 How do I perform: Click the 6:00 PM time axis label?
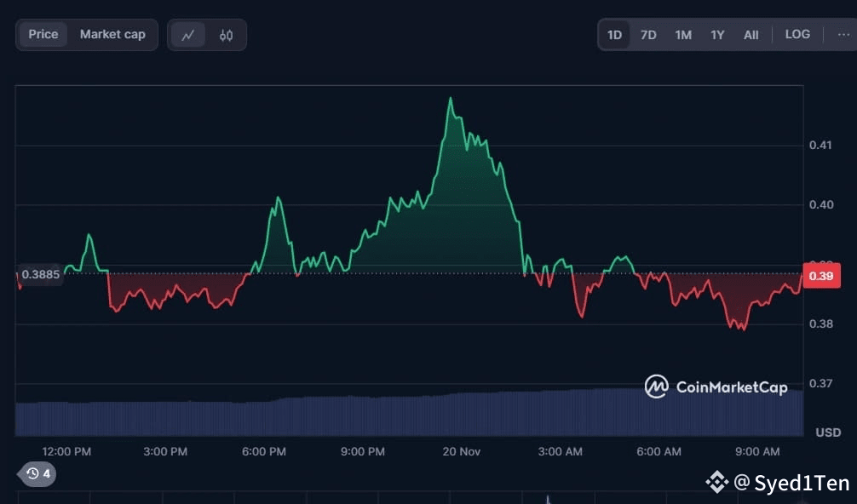tap(264, 451)
